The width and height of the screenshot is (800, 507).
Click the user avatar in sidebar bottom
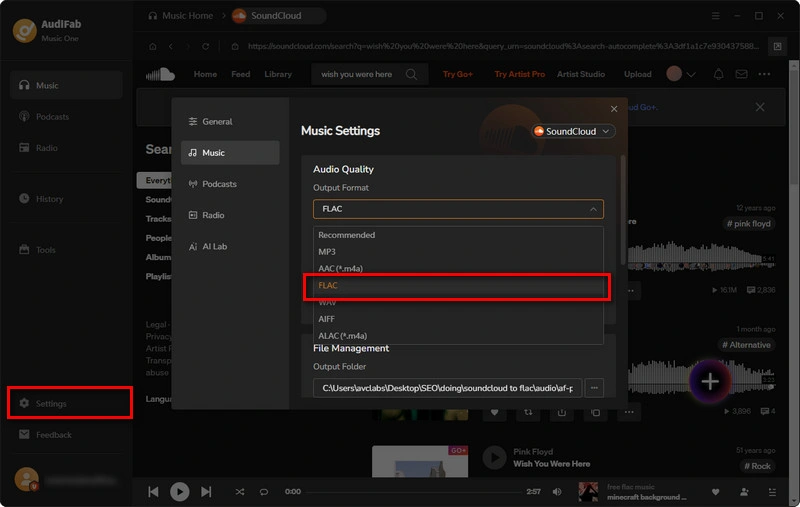[x=26, y=479]
